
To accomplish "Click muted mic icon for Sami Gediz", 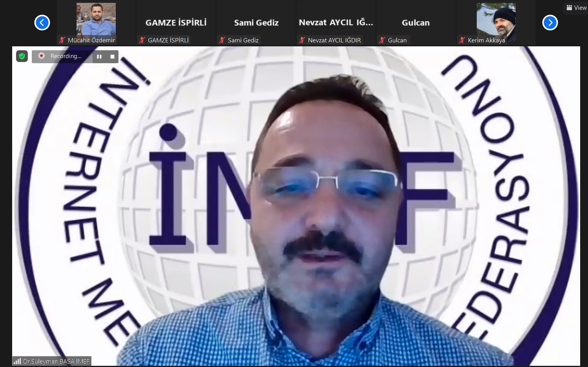I will (x=222, y=40).
